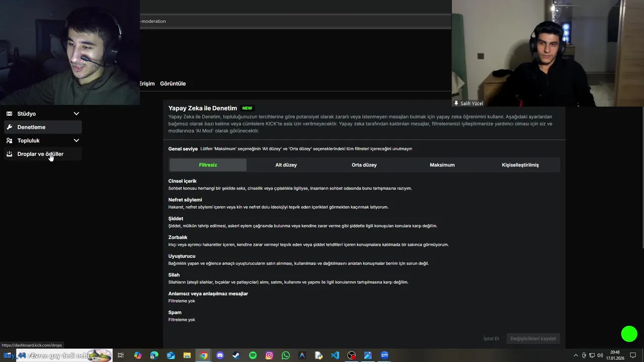Expand the Topluluk chevron arrow
644x362 pixels.
click(76, 141)
